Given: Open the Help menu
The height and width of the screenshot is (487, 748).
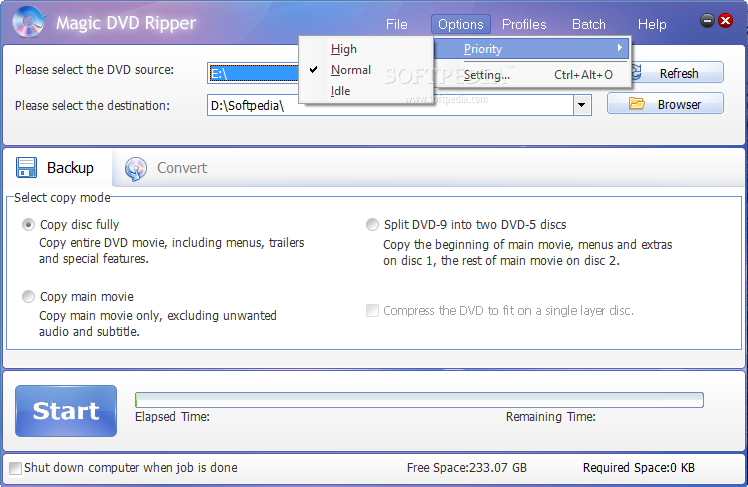Looking at the screenshot, I should (x=652, y=24).
